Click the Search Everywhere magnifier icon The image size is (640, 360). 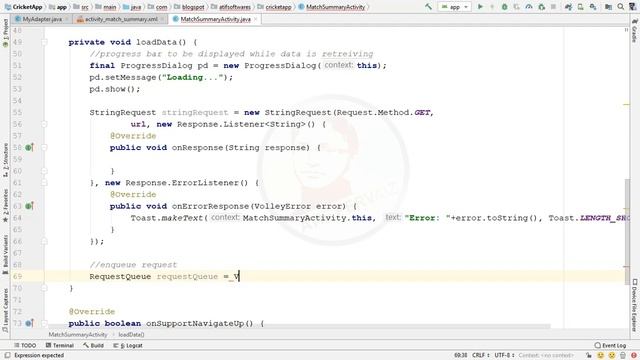pyautogui.click(x=621, y=7)
